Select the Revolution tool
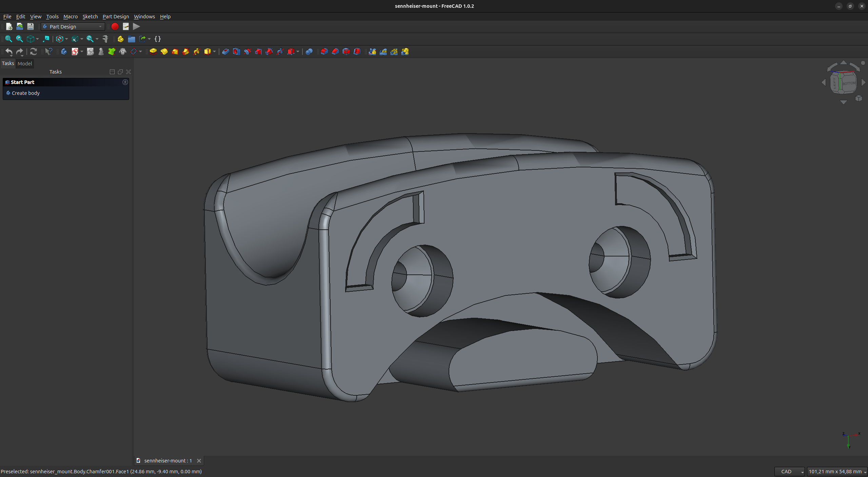The height and width of the screenshot is (477, 868). (164, 51)
